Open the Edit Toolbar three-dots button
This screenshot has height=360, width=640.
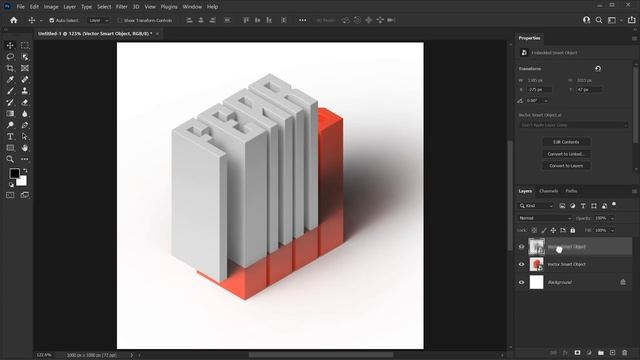(x=25, y=159)
